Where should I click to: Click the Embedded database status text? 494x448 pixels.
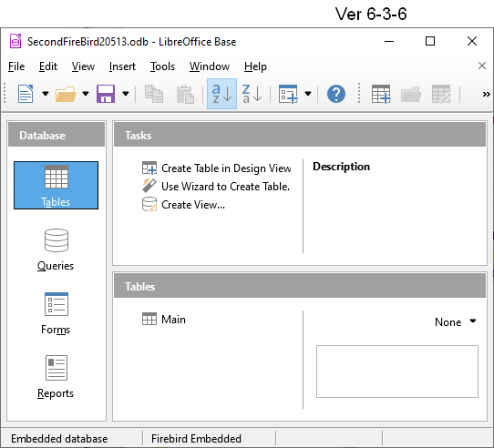59,439
